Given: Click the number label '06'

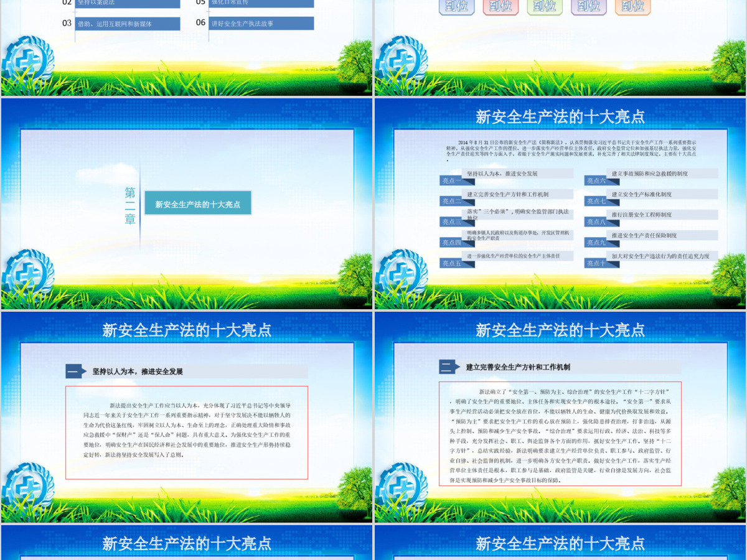Looking at the screenshot, I should click(200, 22).
